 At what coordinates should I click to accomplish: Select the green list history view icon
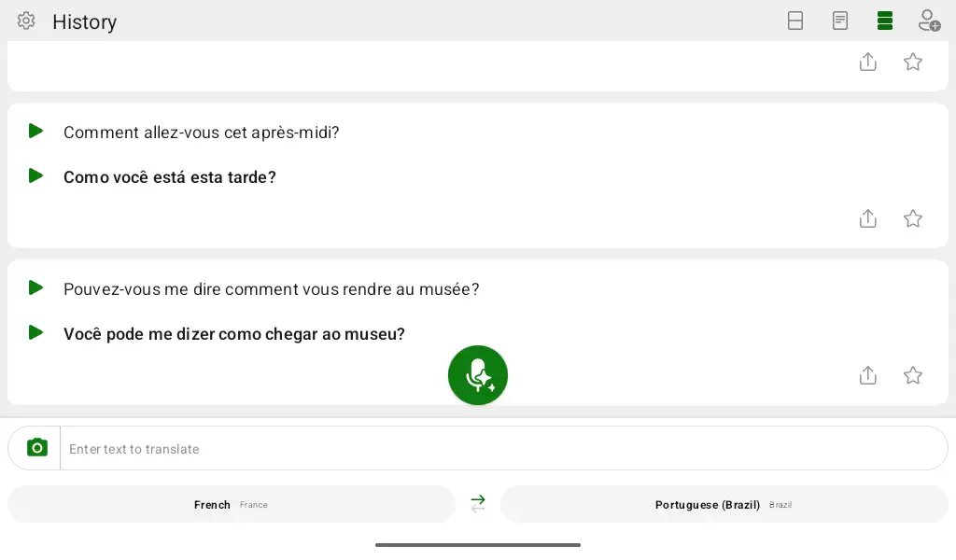click(x=885, y=21)
